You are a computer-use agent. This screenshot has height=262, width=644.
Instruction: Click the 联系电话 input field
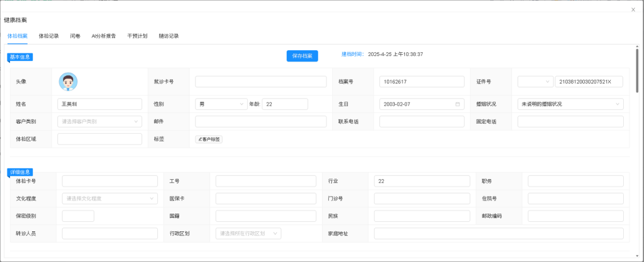(422, 121)
